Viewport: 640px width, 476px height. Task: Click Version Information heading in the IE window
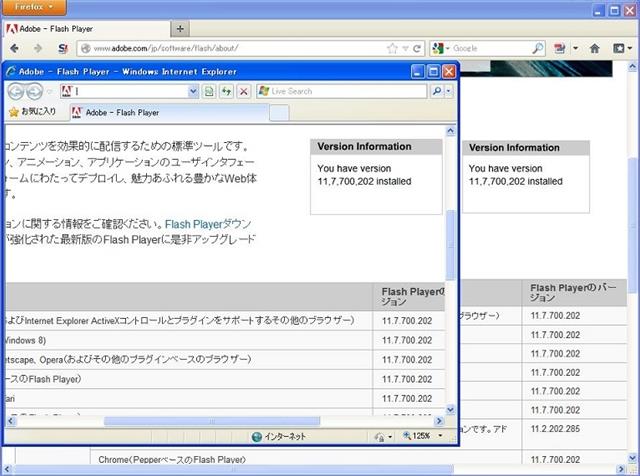pos(364,147)
